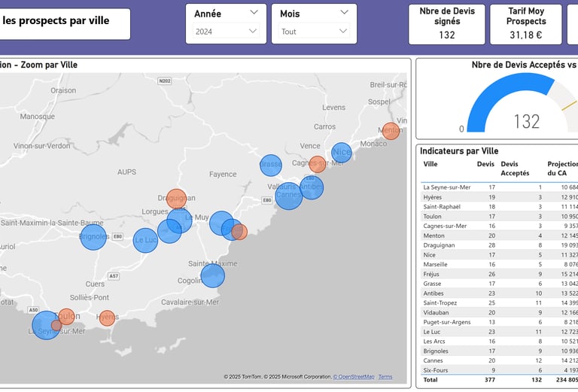Image resolution: width=578 pixels, height=392 pixels.
Task: Click the total Devis value 377
Action: 489,379
